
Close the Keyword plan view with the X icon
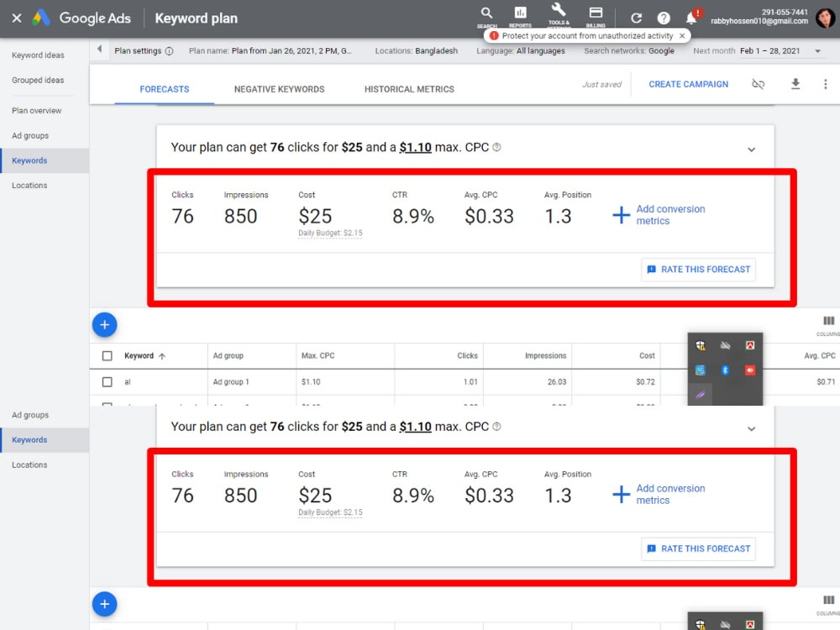(x=17, y=18)
